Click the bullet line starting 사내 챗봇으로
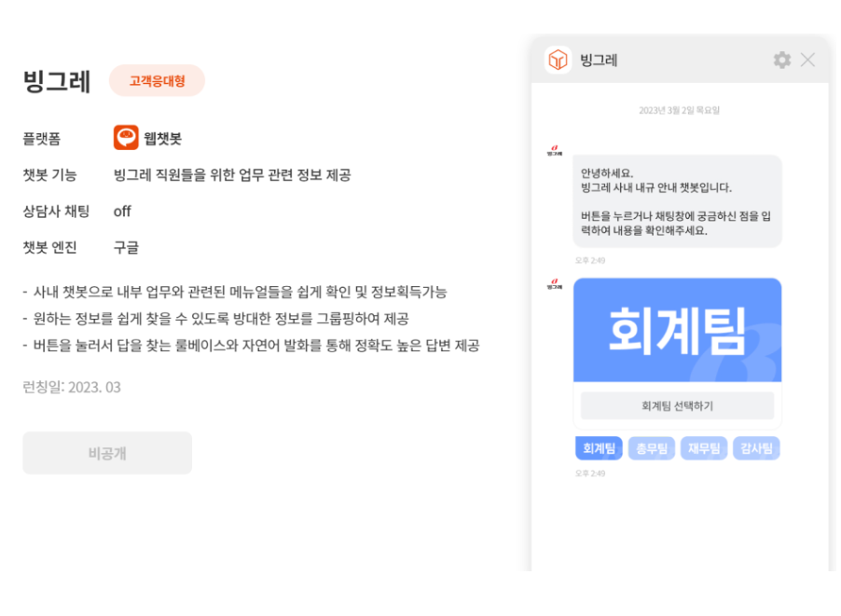The image size is (841, 616). [235, 292]
